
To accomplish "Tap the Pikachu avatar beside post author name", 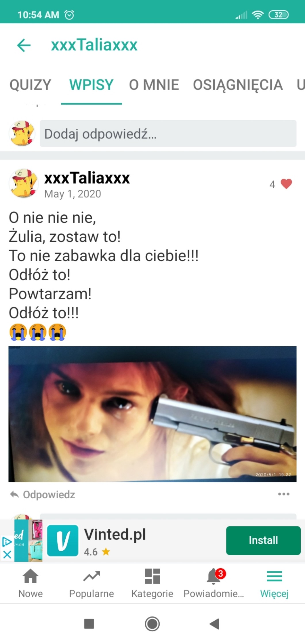I will (x=24, y=183).
